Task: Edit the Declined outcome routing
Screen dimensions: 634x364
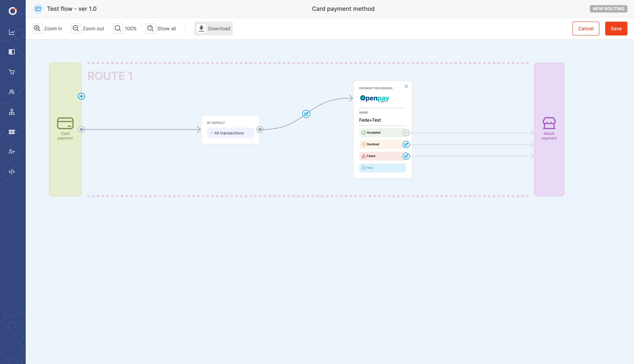Action: (406, 145)
